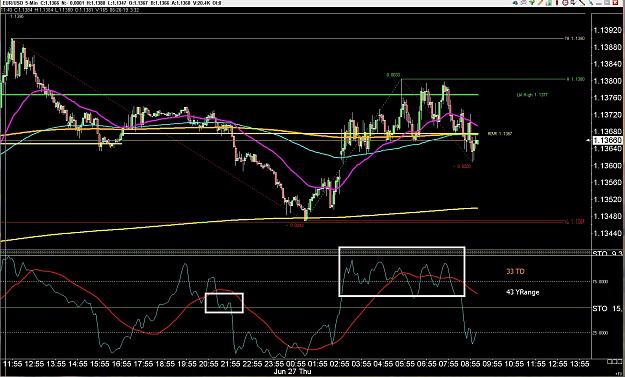Click the STO 15 indicator label

tap(607, 308)
